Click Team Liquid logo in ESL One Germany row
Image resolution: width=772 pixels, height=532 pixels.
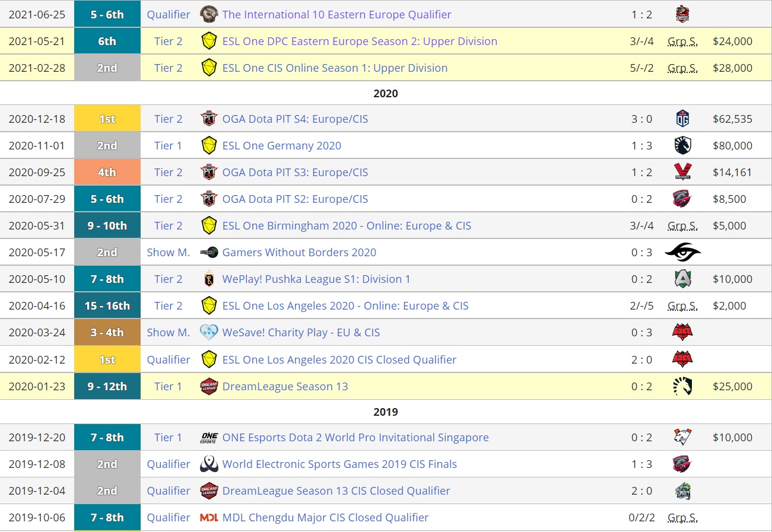pyautogui.click(x=682, y=146)
